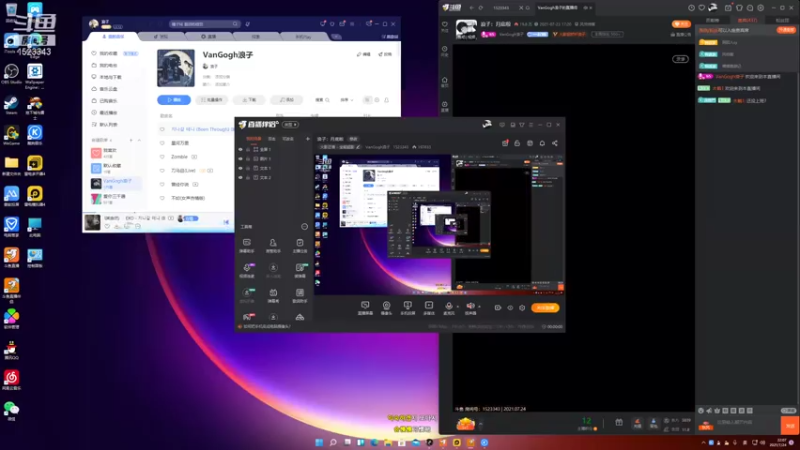Open watch history clock icon in Huya title bar

[691, 8]
